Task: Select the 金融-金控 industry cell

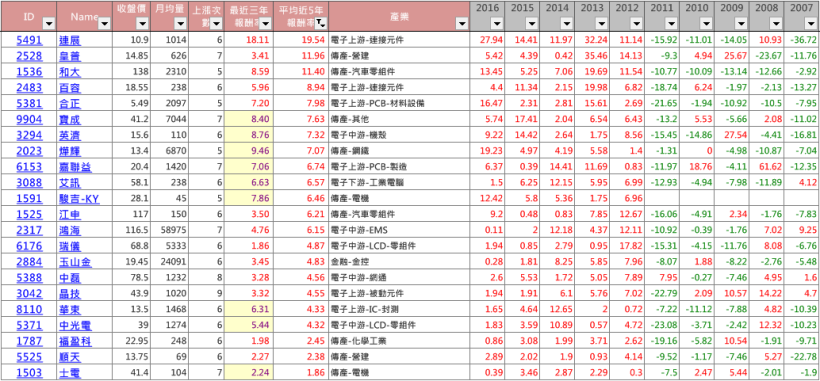Action: tap(399, 262)
